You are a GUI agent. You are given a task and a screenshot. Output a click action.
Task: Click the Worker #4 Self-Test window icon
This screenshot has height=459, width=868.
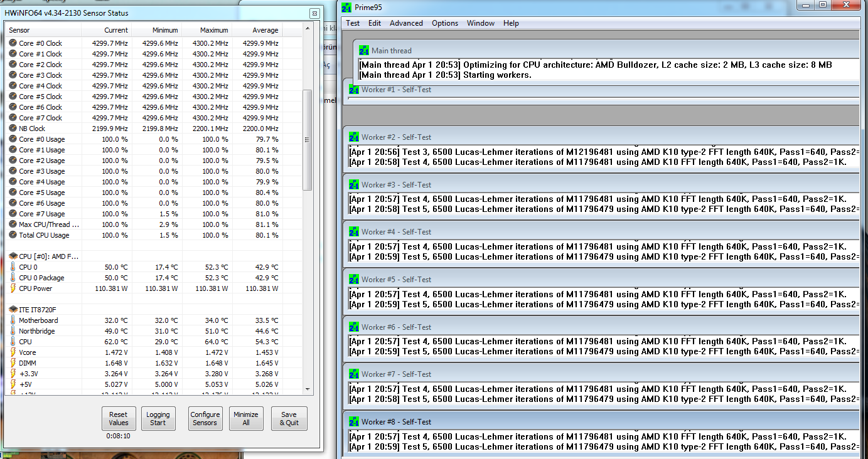click(x=354, y=232)
